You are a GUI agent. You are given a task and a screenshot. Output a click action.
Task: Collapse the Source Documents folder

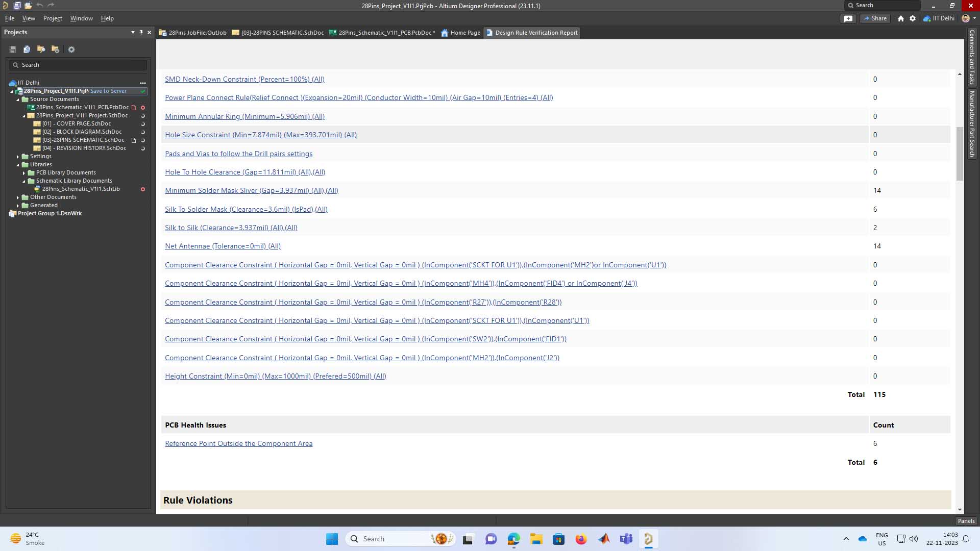(18, 99)
